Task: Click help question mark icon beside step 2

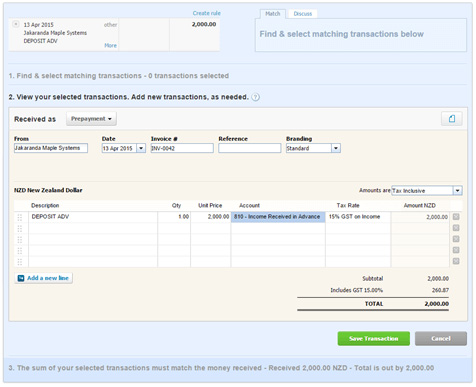Action: click(255, 97)
